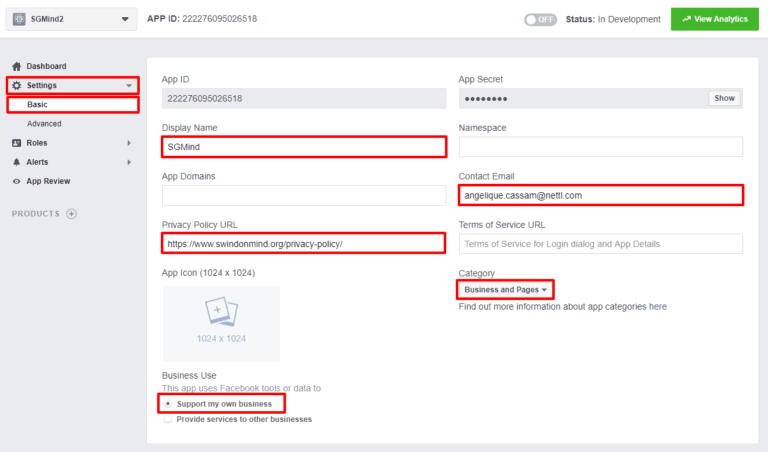Follow the app categories 'here' link
Viewport: 768px width, 452px height.
(657, 307)
